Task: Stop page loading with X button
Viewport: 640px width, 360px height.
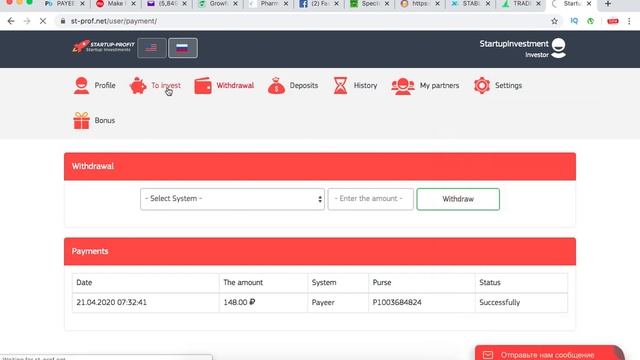Action: point(43,21)
